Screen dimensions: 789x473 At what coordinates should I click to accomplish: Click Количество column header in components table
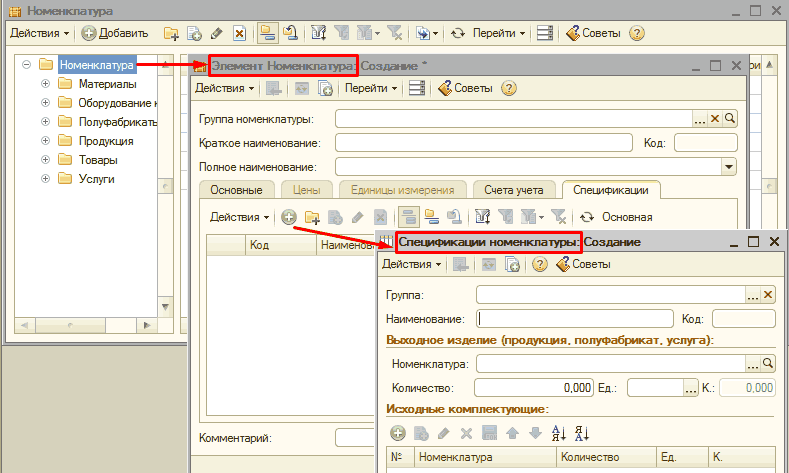(x=606, y=457)
